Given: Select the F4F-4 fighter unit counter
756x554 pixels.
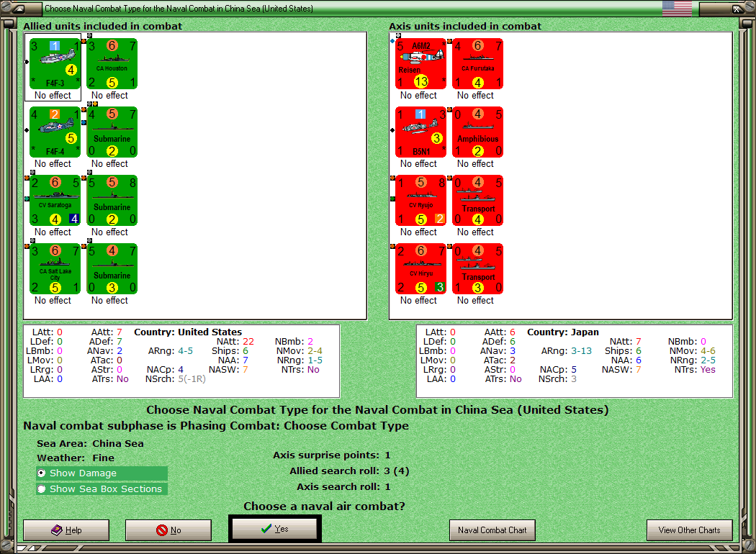Looking at the screenshot, I should point(55,132).
